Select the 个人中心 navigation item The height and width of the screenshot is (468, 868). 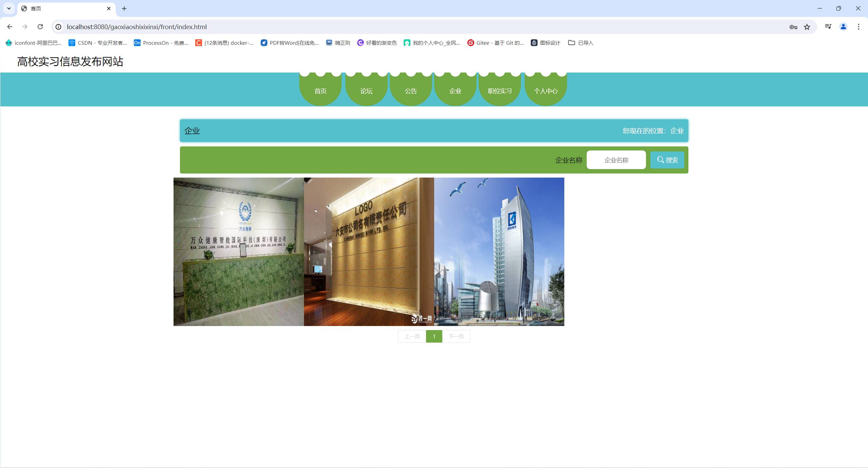point(545,91)
